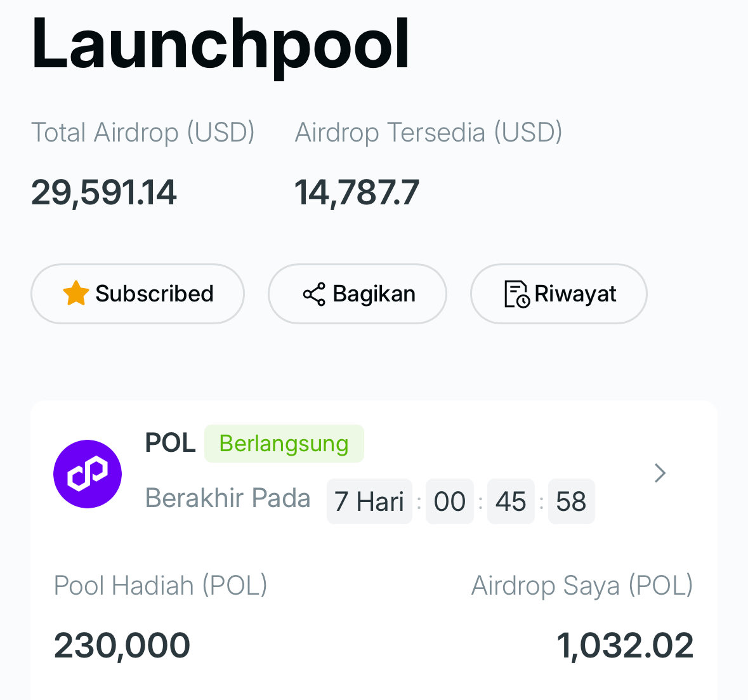The width and height of the screenshot is (748, 700).
Task: Click the Launchpool page title
Action: point(220,44)
